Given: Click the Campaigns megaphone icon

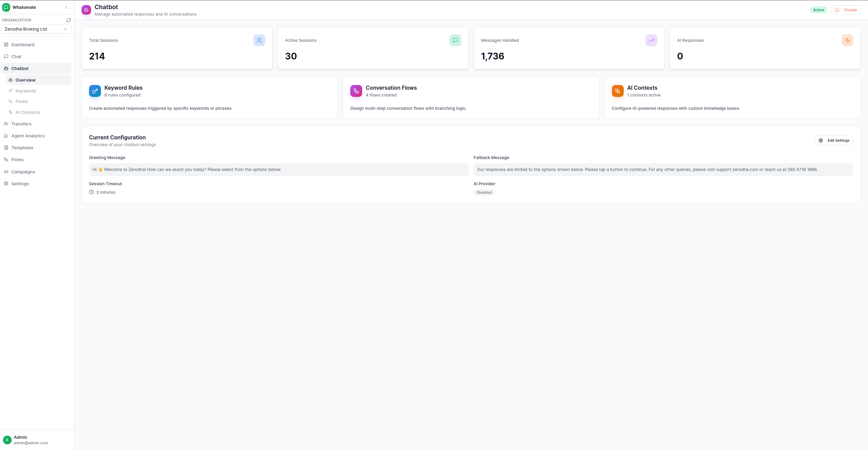Looking at the screenshot, I should [6, 172].
